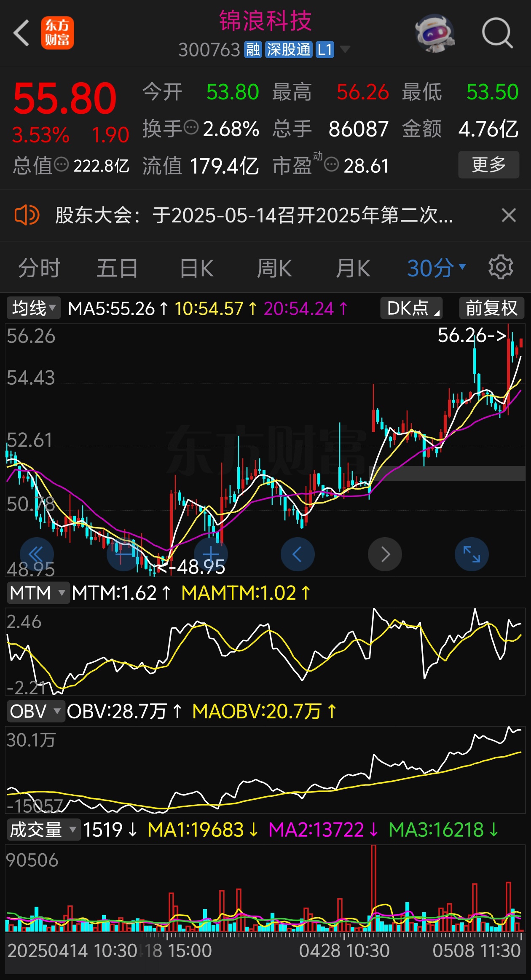Read the 股东大会 announcement text
Image resolution: width=531 pixels, height=980 pixels.
[254, 215]
